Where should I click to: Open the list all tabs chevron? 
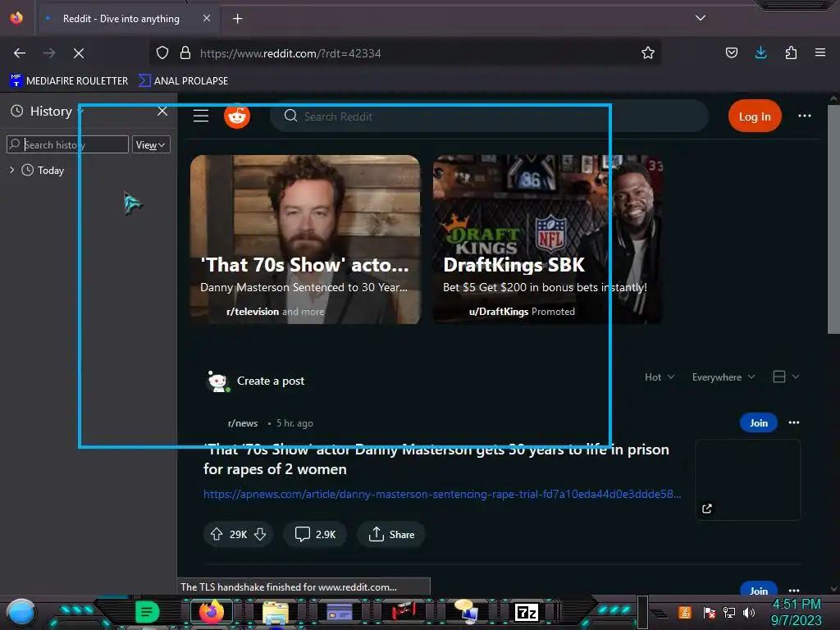pyautogui.click(x=701, y=18)
